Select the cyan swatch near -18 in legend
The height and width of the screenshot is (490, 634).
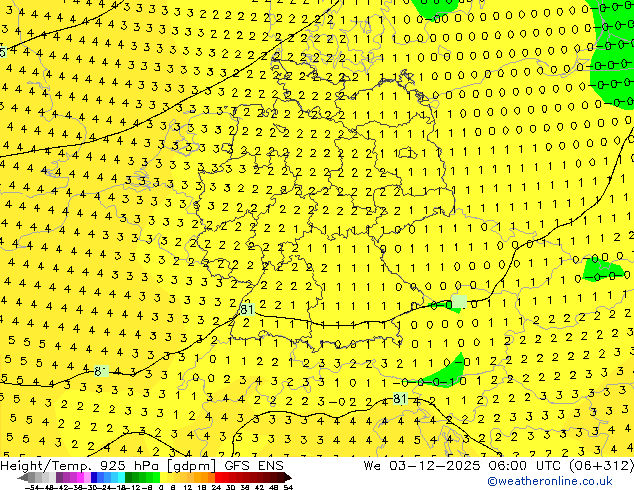pos(121,477)
